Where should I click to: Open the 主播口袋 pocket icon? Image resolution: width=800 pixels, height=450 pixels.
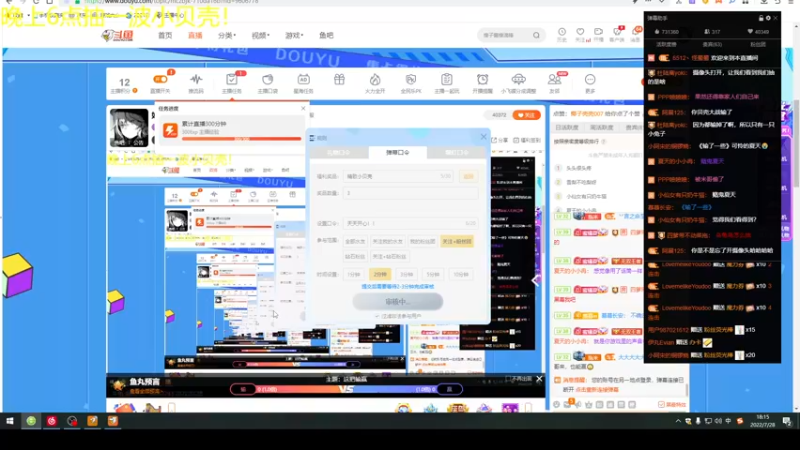(267, 80)
